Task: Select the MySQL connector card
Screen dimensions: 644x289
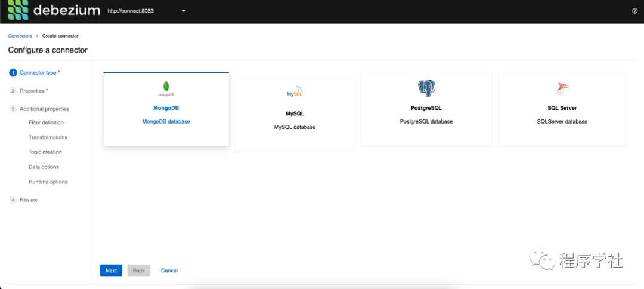Action: (x=295, y=114)
